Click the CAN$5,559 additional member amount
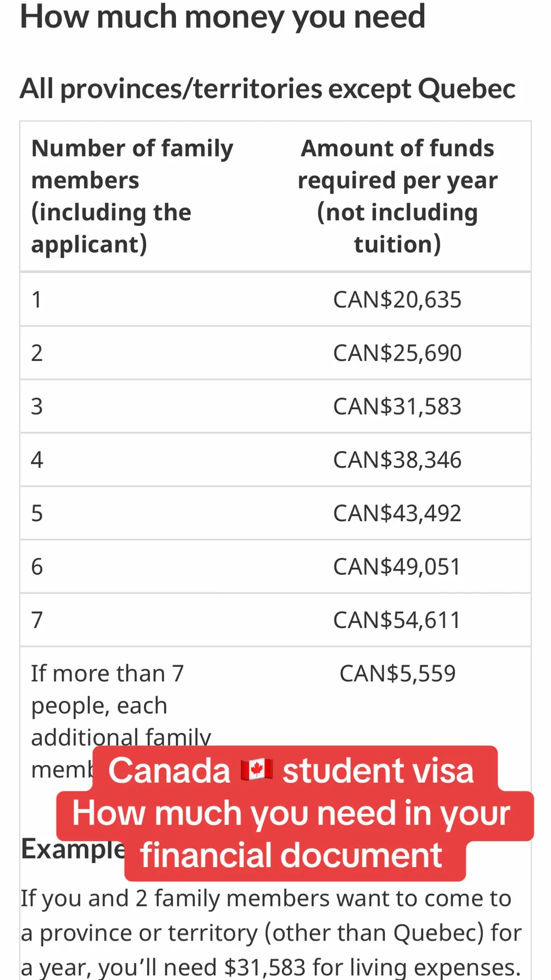This screenshot has width=551, height=980. tap(397, 673)
